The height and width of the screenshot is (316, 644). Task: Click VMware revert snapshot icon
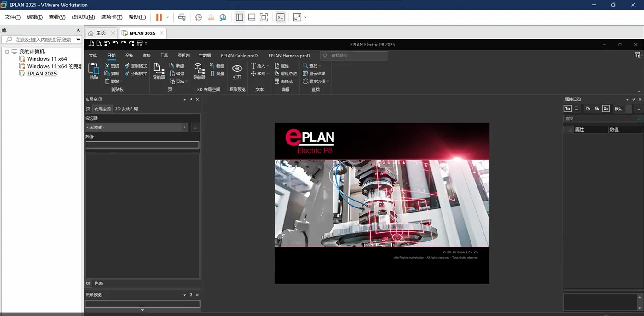coord(211,17)
